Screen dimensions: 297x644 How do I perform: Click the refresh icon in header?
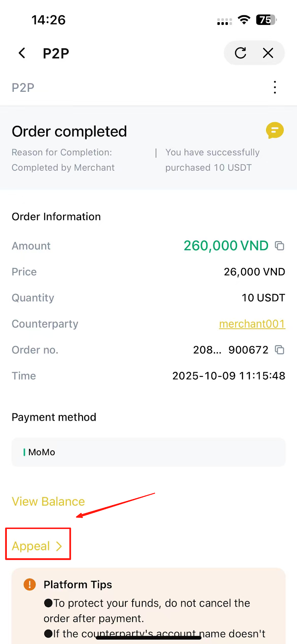click(x=240, y=53)
